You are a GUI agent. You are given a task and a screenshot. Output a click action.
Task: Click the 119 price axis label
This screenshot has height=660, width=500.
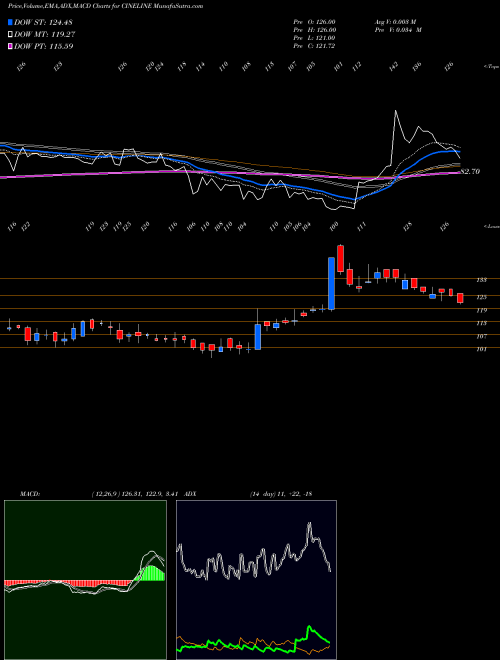(482, 310)
